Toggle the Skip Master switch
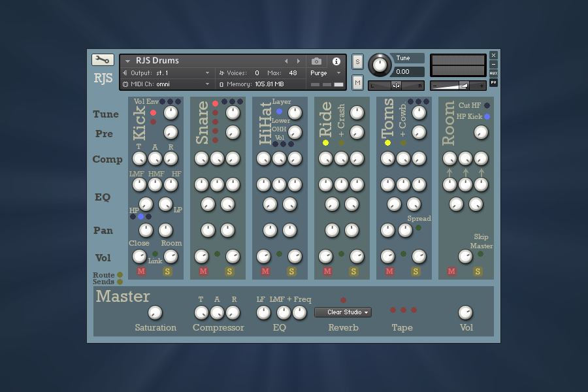 pos(480,254)
